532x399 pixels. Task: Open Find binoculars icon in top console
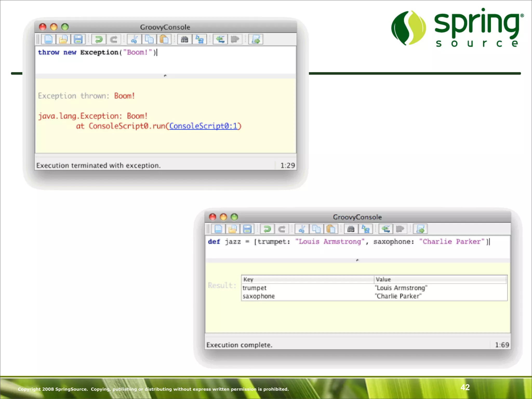(x=184, y=39)
